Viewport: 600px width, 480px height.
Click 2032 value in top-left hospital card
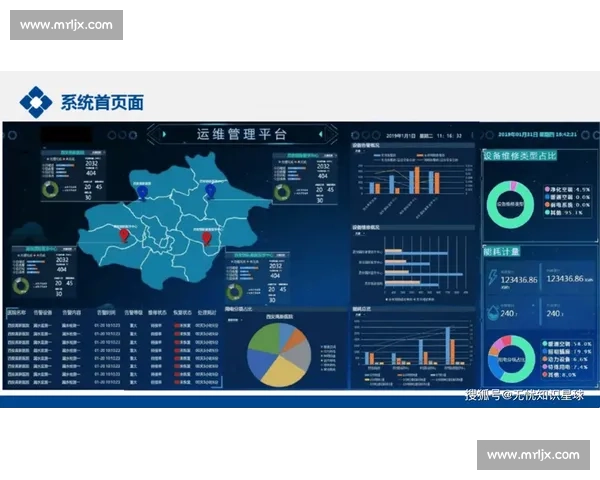[x=91, y=164]
